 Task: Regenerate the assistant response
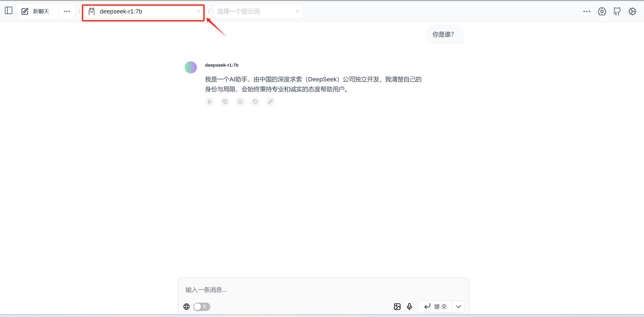tap(255, 102)
